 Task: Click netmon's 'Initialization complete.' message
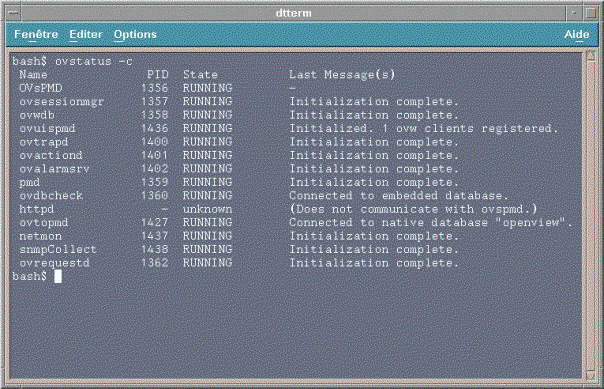click(374, 236)
